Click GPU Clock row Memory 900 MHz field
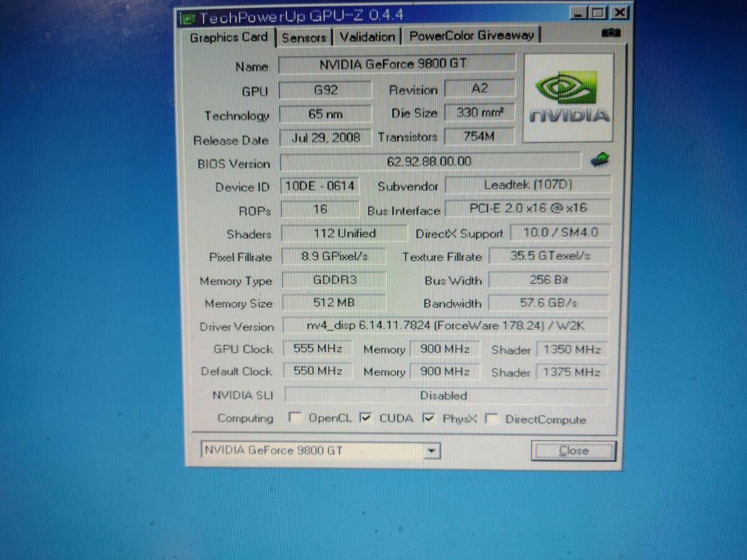Image resolution: width=747 pixels, height=560 pixels. click(444, 350)
